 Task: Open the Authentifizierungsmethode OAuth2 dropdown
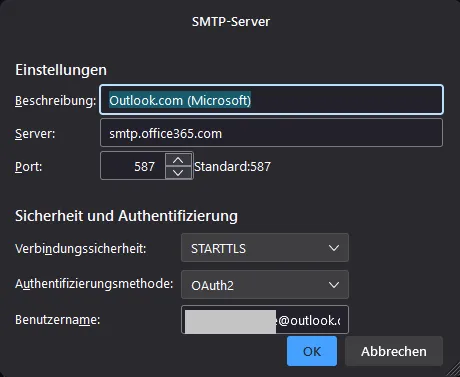coord(265,285)
